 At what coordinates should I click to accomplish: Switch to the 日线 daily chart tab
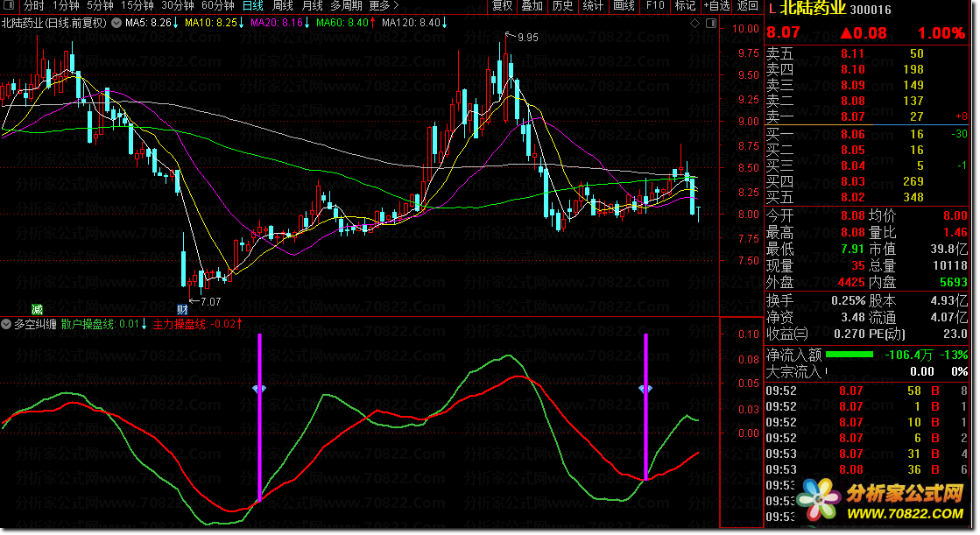[x=252, y=5]
